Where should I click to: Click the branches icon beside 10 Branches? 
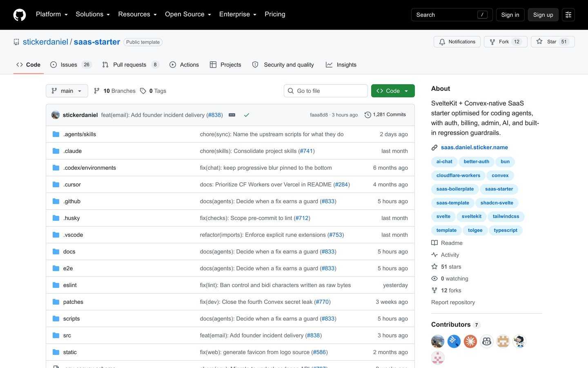97,91
